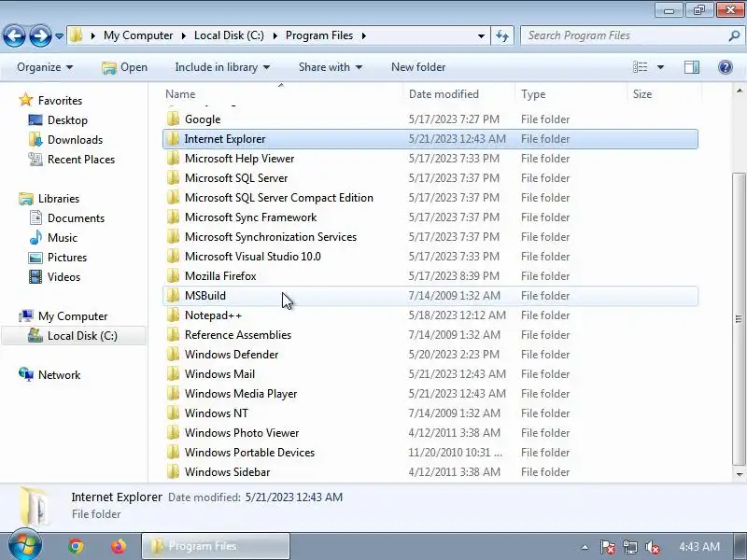Open the Organize menu
Image resolution: width=747 pixels, height=560 pixels.
click(45, 67)
